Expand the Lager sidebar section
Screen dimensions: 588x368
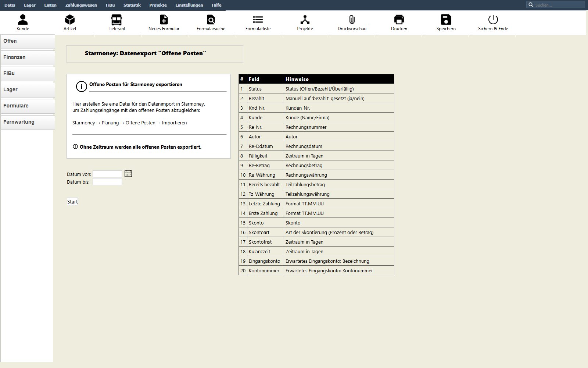[28, 90]
